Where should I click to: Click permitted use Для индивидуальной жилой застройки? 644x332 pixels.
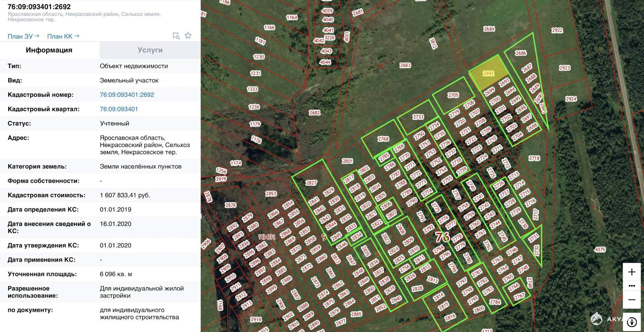click(142, 292)
